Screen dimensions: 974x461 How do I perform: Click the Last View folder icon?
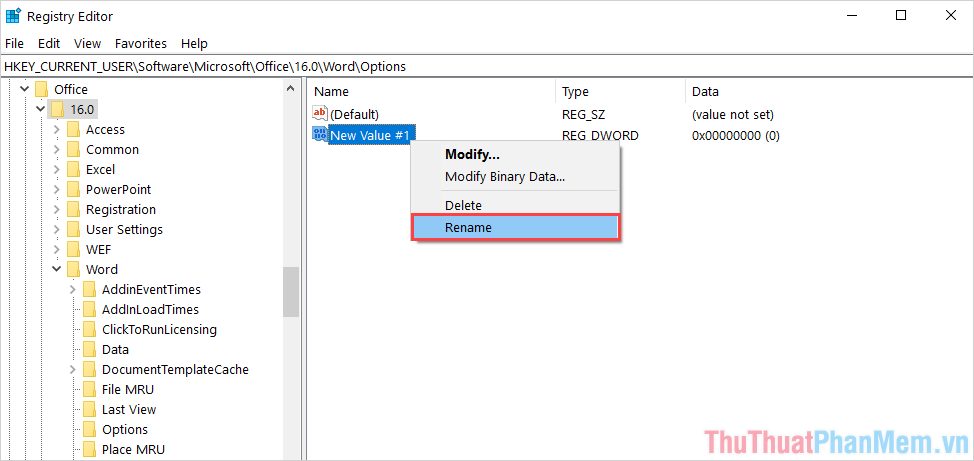tap(90, 409)
